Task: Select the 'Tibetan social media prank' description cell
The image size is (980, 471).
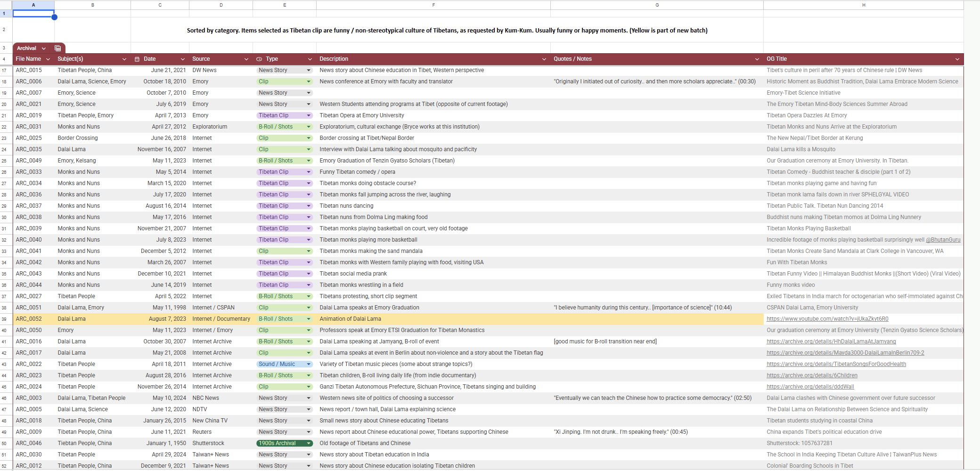Action: tap(433, 274)
